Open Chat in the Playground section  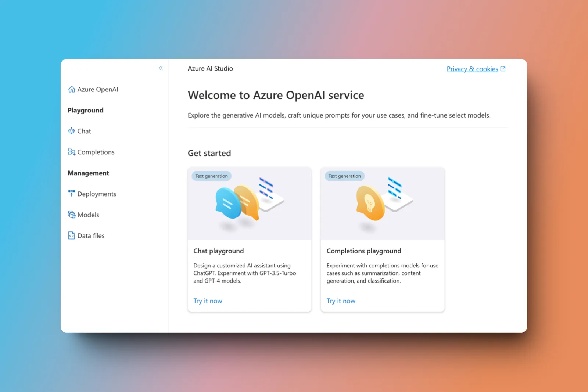[84, 131]
